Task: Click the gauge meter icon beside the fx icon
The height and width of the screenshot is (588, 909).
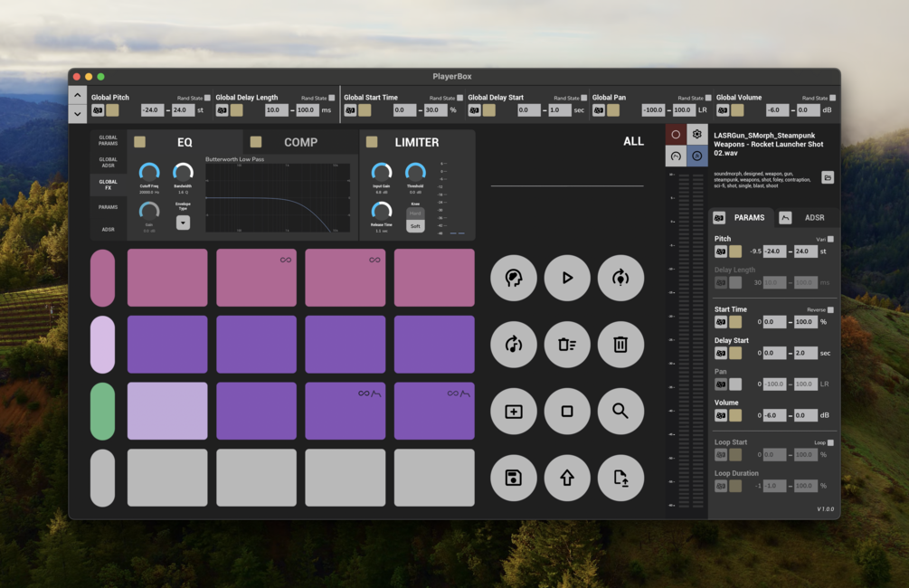Action: click(676, 156)
